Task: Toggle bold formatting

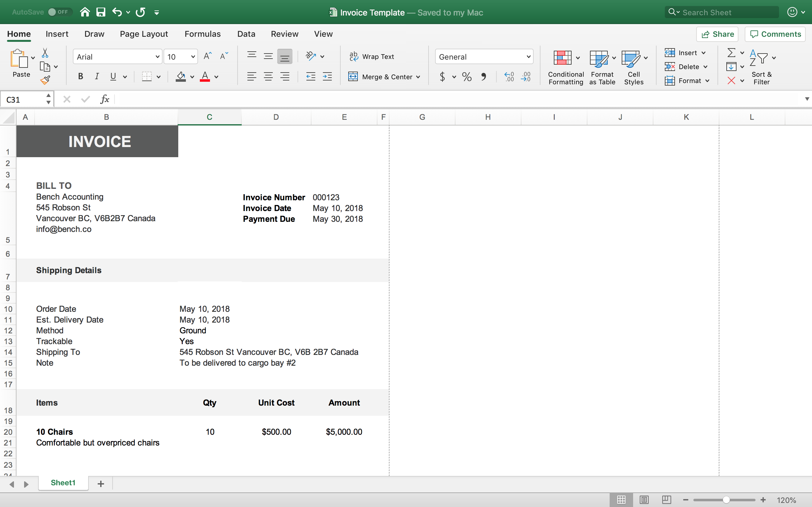Action: tap(80, 76)
